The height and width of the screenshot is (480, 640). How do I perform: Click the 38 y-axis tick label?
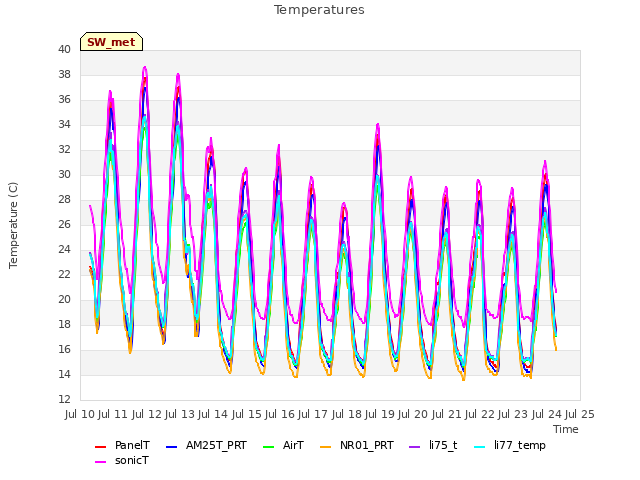64,74
